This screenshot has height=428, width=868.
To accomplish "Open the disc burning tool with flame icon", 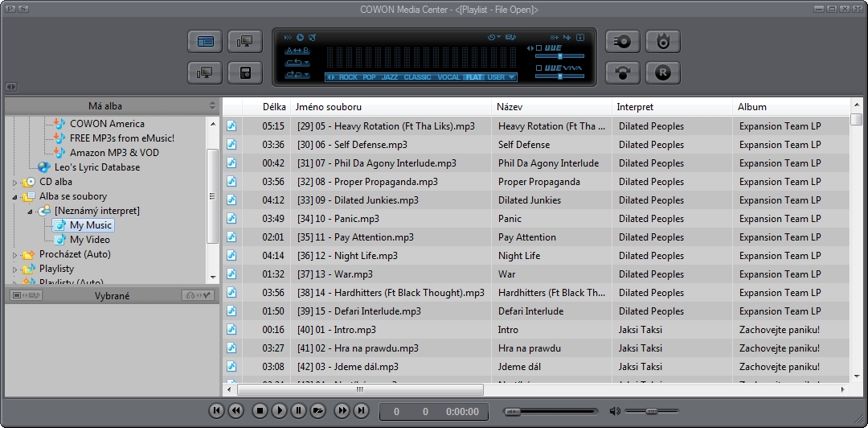I will pos(662,42).
